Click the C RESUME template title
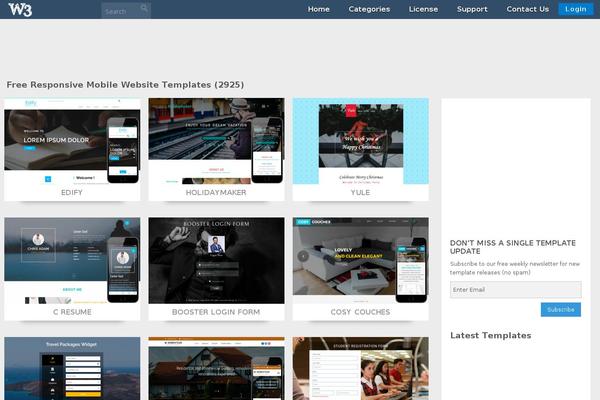 coord(72,312)
